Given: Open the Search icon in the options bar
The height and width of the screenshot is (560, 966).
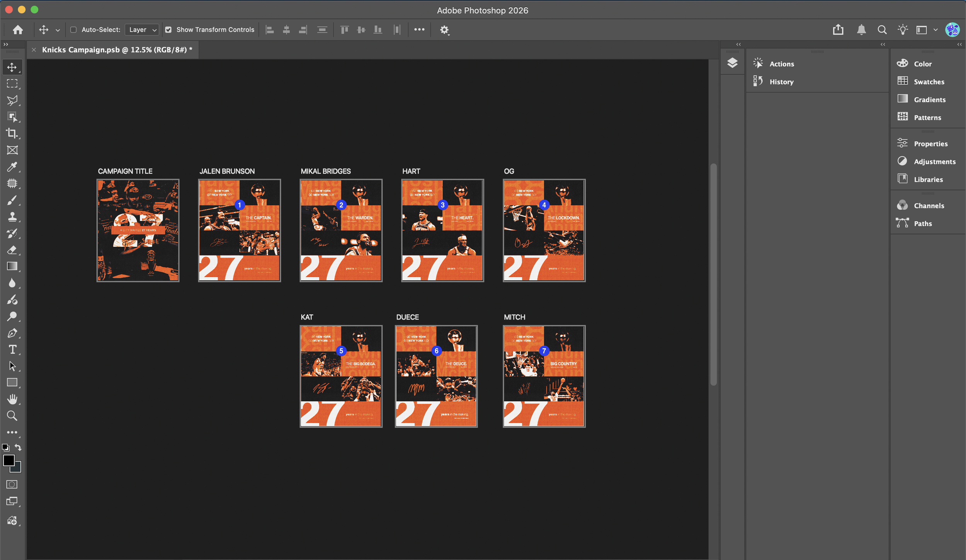Looking at the screenshot, I should [882, 30].
